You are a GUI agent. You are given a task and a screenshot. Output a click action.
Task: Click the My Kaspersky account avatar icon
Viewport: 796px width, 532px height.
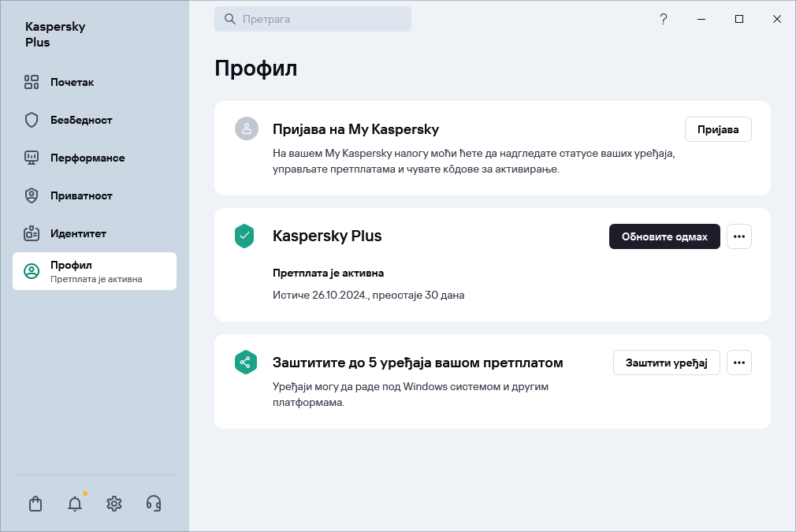point(247,128)
